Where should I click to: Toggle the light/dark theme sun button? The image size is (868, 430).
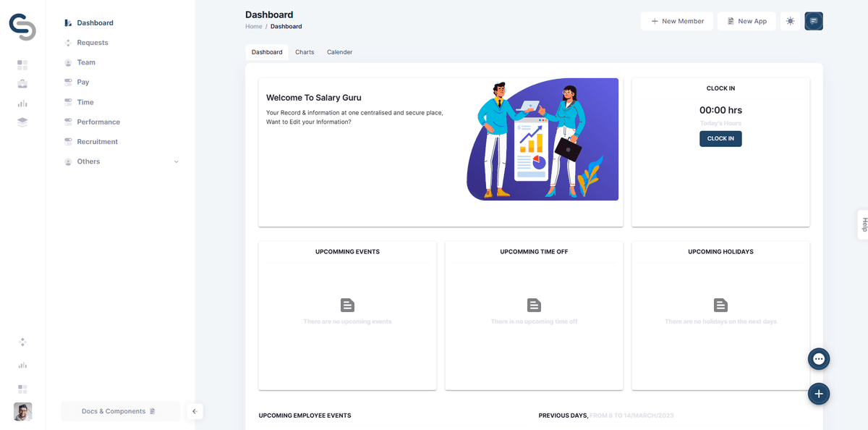click(790, 22)
